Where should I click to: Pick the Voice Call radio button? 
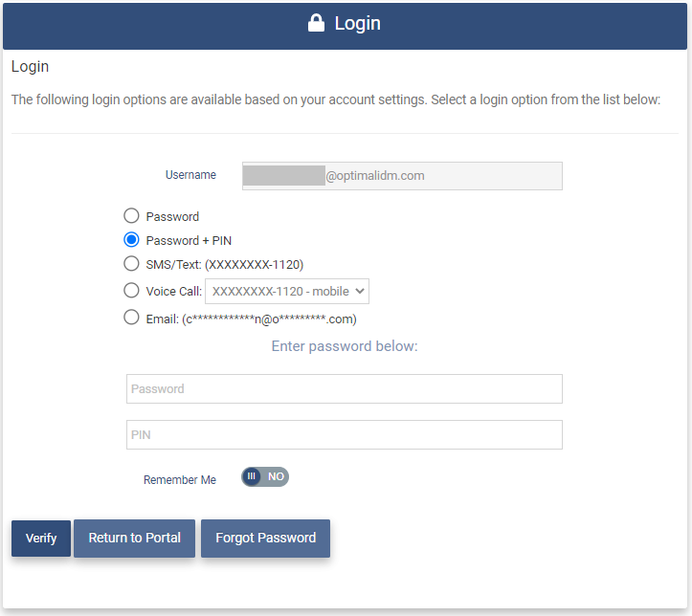pos(132,291)
